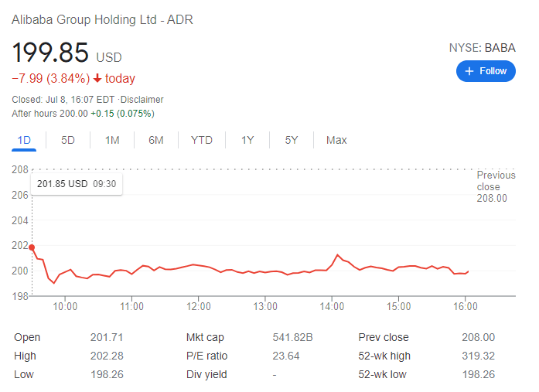
Task: Switch to the 1M chart range
Action: pyautogui.click(x=112, y=140)
